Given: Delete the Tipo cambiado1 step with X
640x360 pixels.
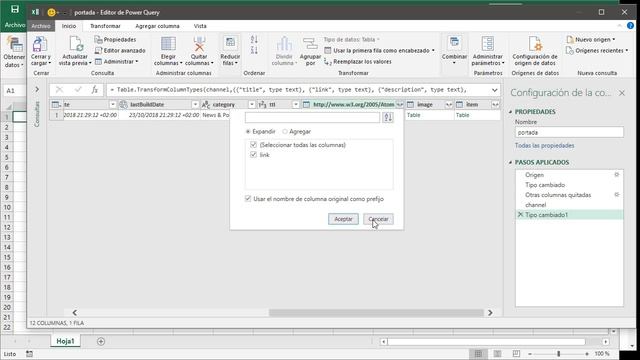Looking at the screenshot, I should pyautogui.click(x=520, y=214).
